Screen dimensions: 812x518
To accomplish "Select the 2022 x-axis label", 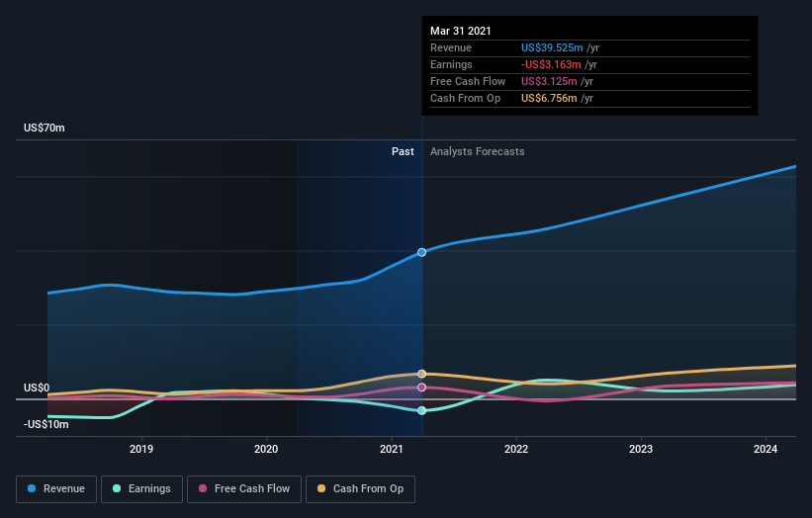I will tap(516, 449).
